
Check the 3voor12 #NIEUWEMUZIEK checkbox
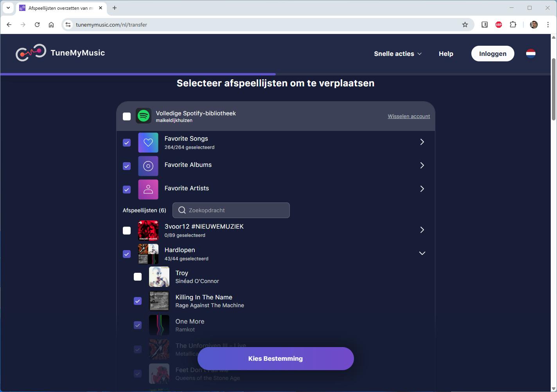tap(127, 231)
